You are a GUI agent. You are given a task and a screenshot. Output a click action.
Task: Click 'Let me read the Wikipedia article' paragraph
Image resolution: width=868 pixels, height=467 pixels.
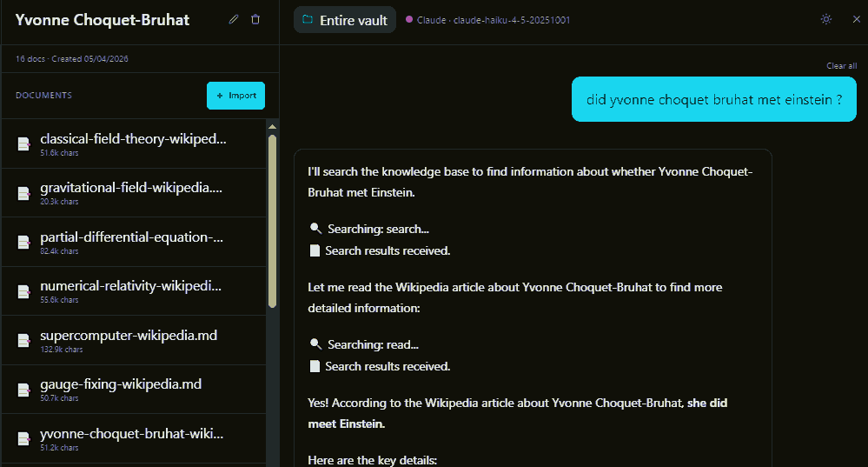click(515, 297)
